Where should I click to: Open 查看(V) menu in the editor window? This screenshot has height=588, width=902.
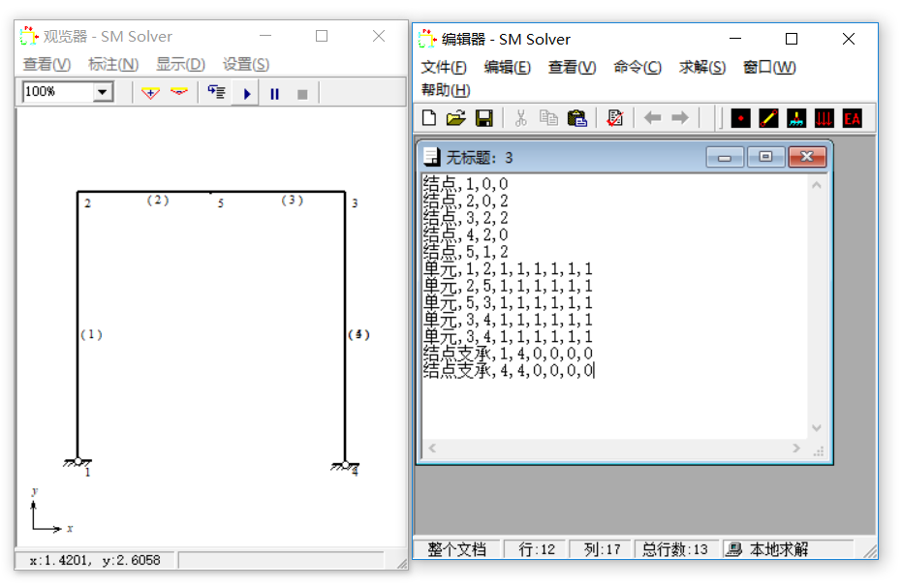coord(573,67)
